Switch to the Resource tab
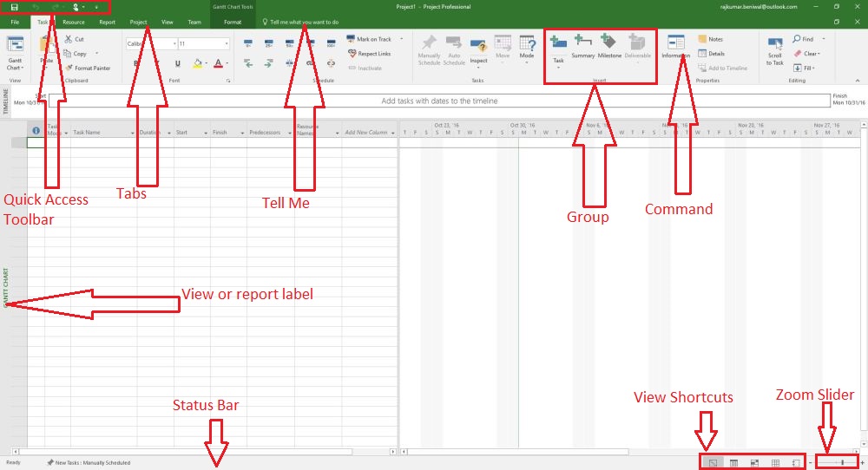 pos(74,23)
